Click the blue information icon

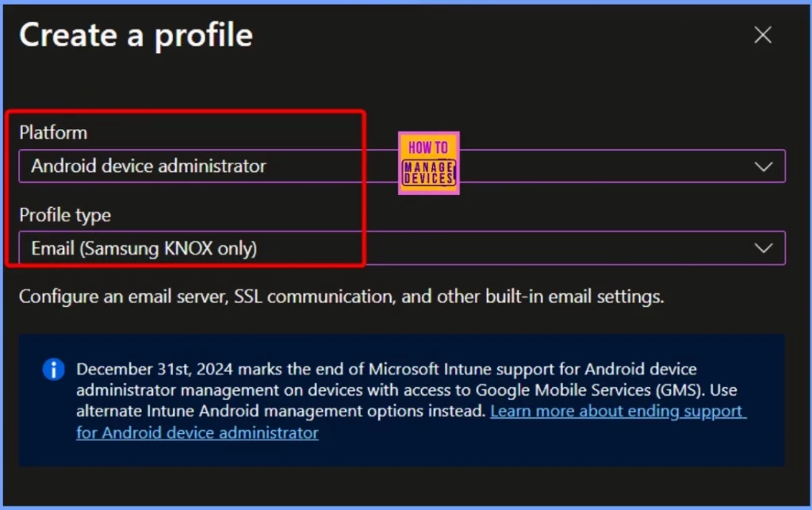coord(53,369)
